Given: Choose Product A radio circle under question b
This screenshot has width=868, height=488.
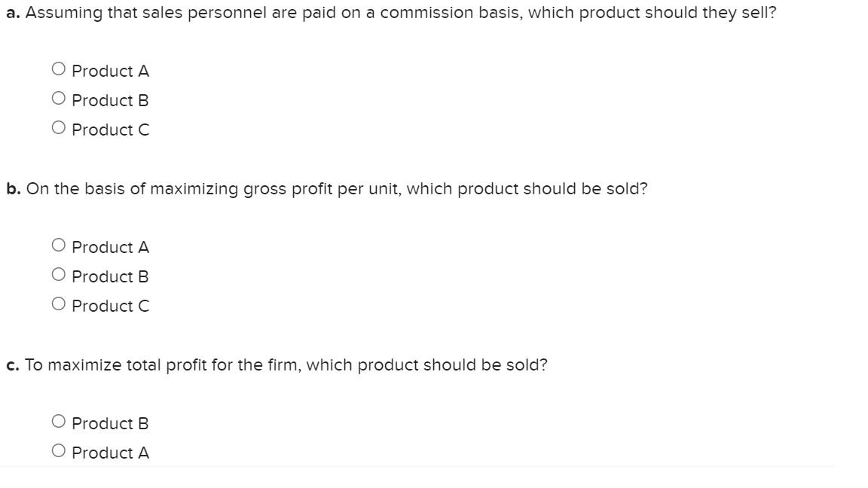Looking at the screenshot, I should [59, 246].
